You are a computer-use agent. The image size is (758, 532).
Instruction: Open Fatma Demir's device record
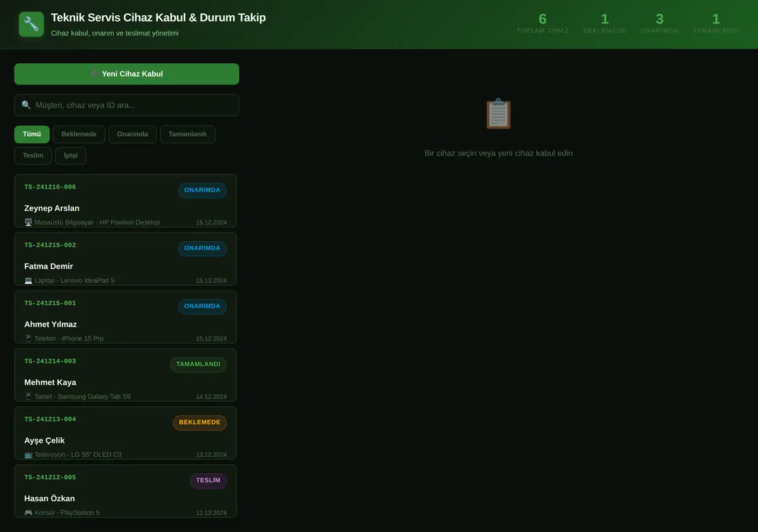(x=126, y=259)
